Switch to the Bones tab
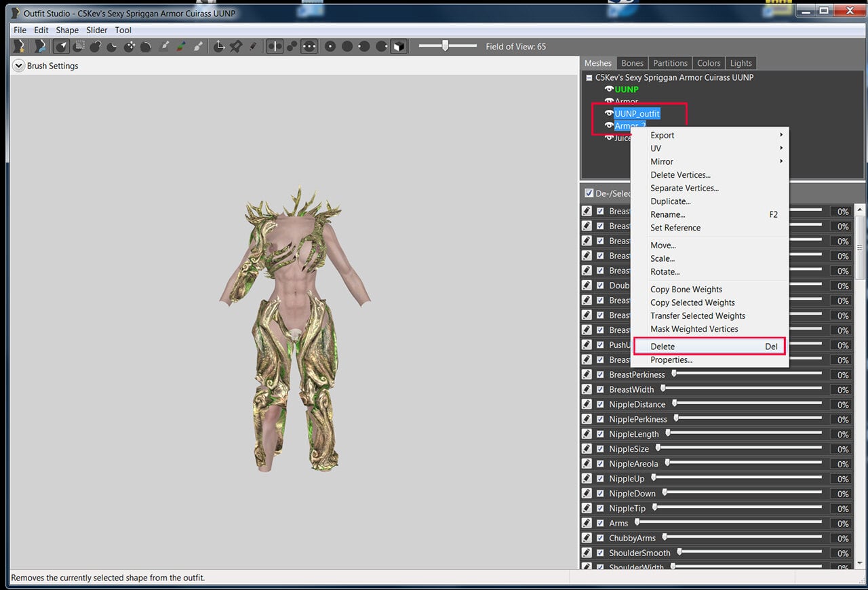Viewport: 868px width, 590px height. [632, 63]
